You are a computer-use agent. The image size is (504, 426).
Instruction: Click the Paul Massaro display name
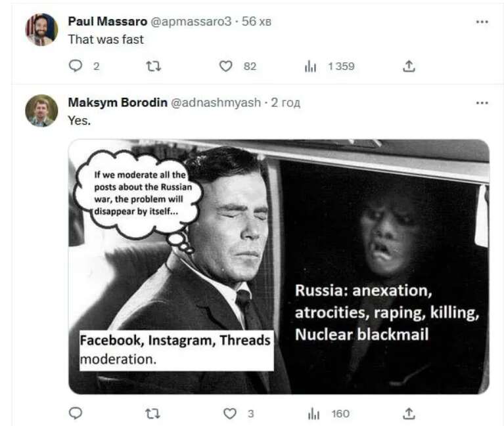[108, 22]
